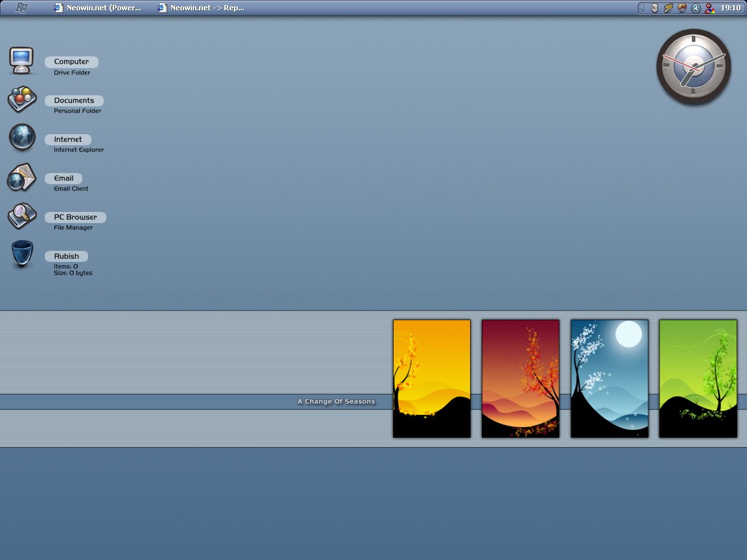Click the MSN Messenger tray icon
747x560 pixels.
pyautogui.click(x=710, y=8)
